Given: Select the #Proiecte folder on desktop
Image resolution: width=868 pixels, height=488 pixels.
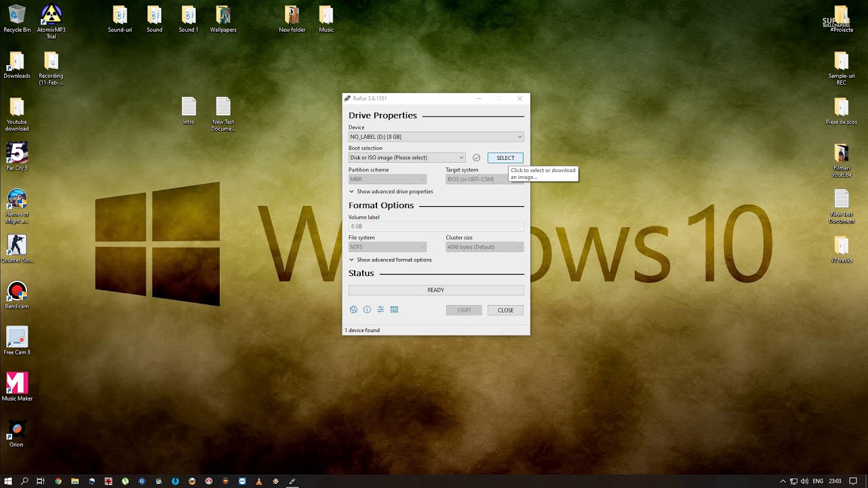Looking at the screenshot, I should [x=842, y=19].
